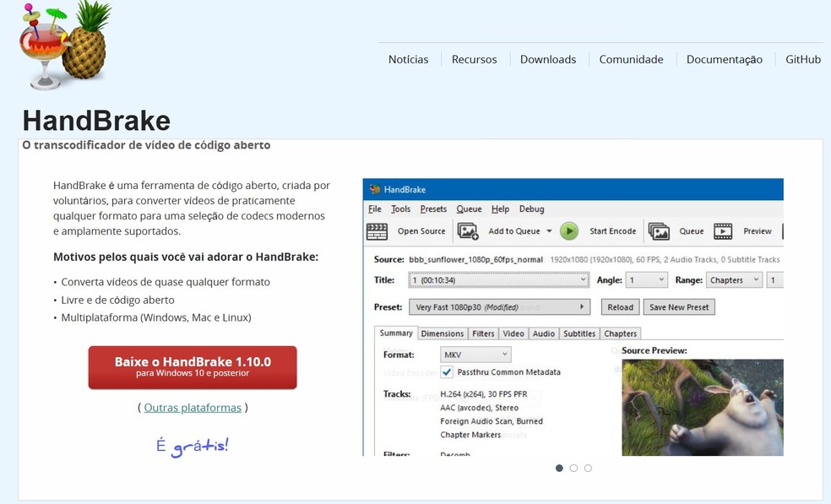The image size is (831, 504).
Task: Click the Foreign Audio Scan, Burned text
Action: (x=492, y=421)
